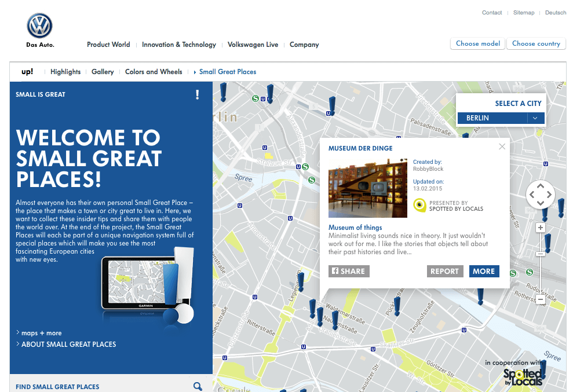
Task: Click the search magnifier icon in Find Small Great Places
Action: 198,386
